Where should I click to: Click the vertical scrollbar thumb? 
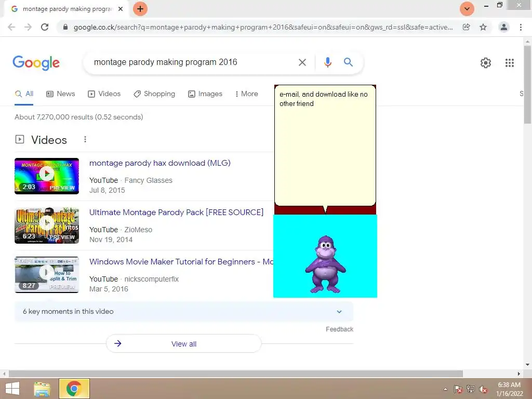point(527,85)
